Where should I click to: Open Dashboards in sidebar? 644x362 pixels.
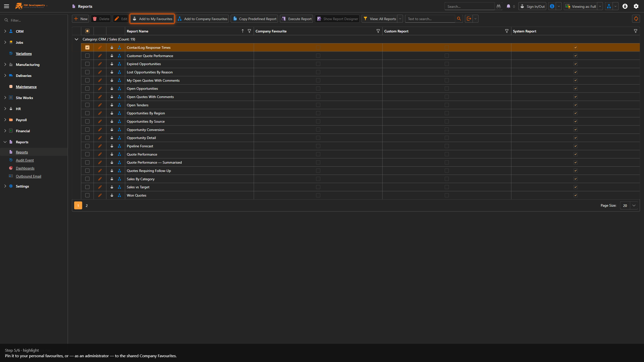(25, 168)
